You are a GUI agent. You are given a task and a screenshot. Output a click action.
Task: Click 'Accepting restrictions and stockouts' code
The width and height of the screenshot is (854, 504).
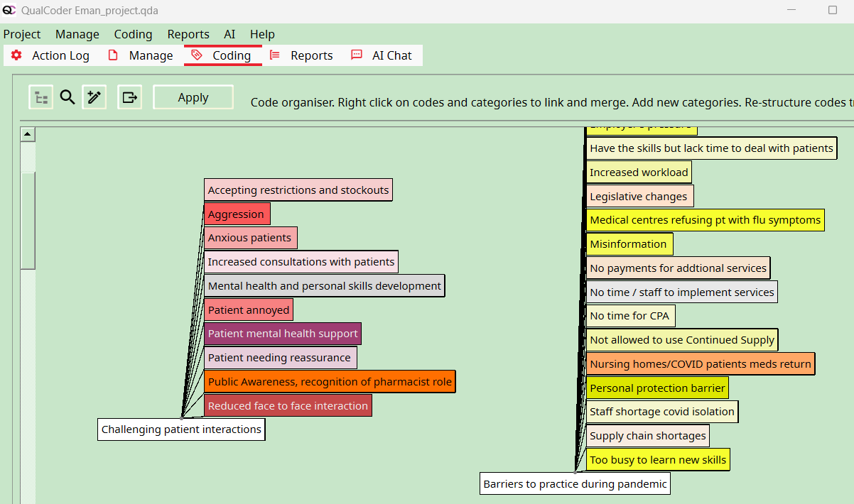click(298, 190)
